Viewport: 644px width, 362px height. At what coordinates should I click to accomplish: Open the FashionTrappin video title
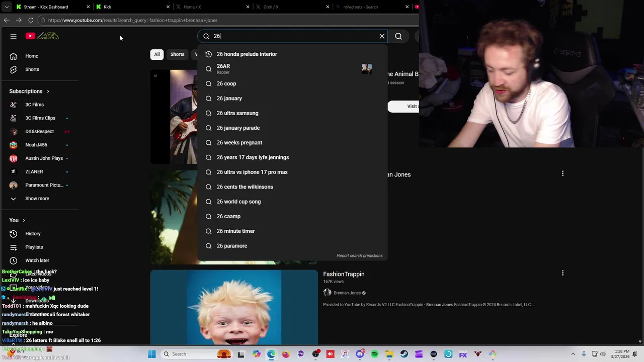(x=344, y=274)
